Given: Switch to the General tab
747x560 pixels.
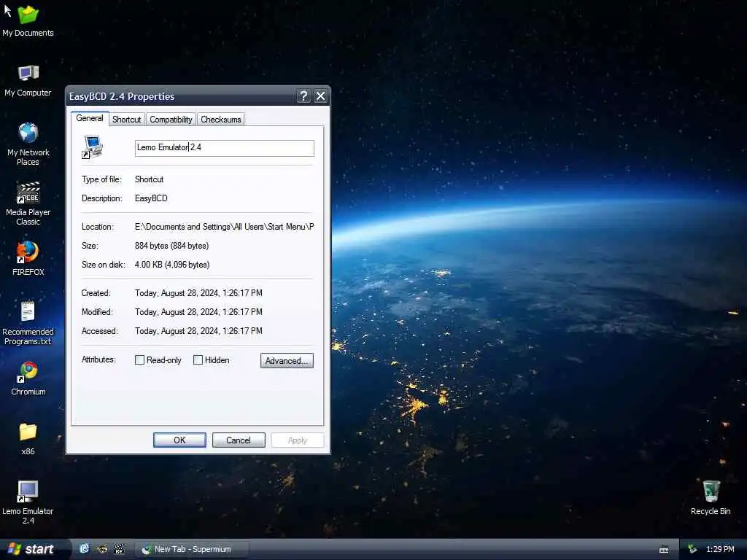Looking at the screenshot, I should (x=90, y=118).
